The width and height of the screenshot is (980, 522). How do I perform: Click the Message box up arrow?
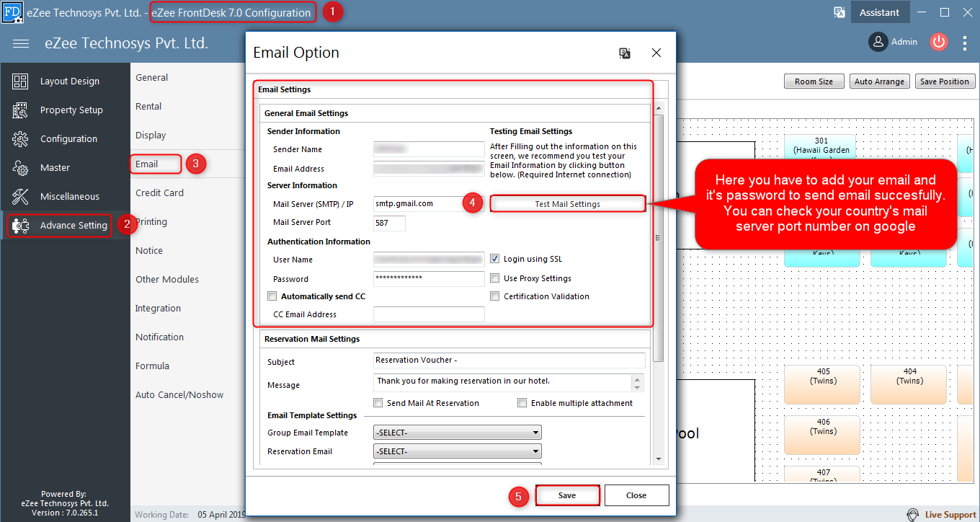pyautogui.click(x=636, y=379)
